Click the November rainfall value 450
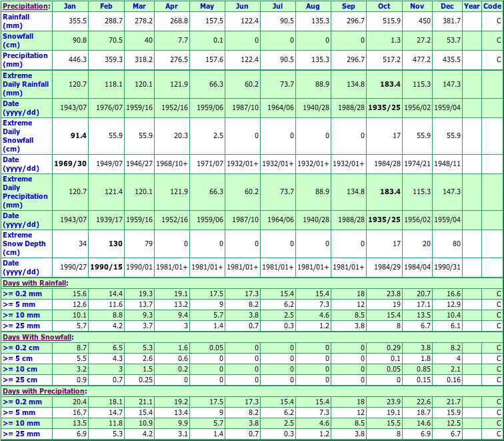Screen dimensions: 504x441 point(424,21)
